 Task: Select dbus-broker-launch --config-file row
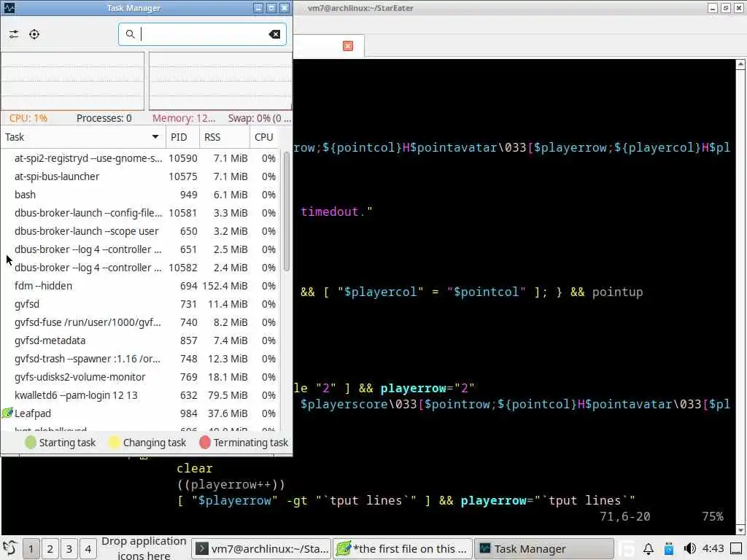(x=141, y=213)
